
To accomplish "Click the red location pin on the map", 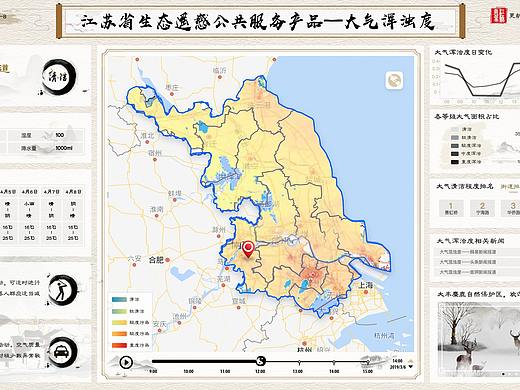I will [248, 250].
